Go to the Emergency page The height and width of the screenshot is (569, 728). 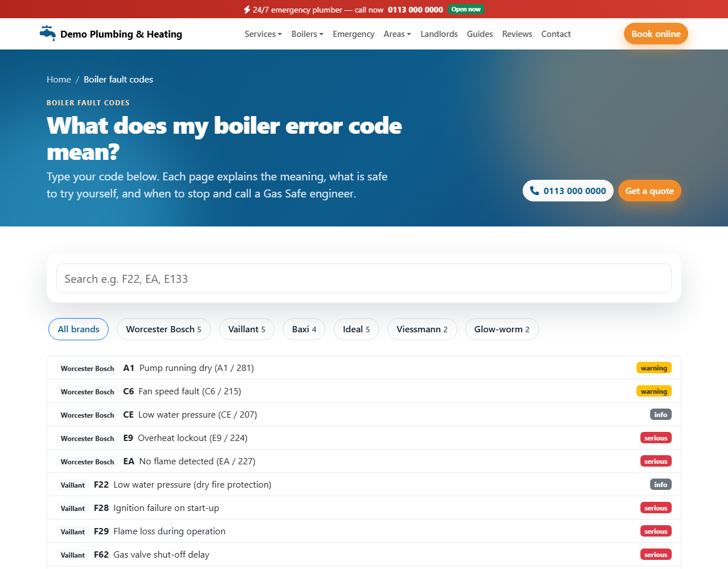353,34
